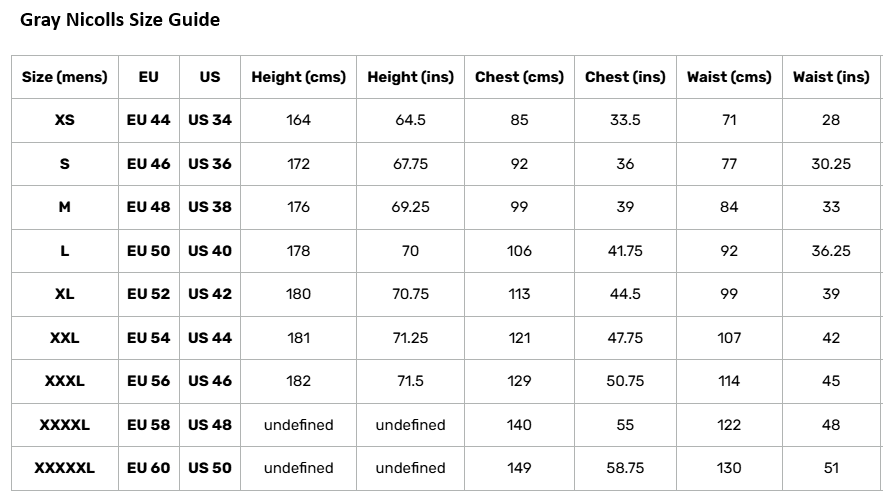Click the Height (cms) column header
Viewport: 883px width, 500px height.
pyautogui.click(x=298, y=77)
